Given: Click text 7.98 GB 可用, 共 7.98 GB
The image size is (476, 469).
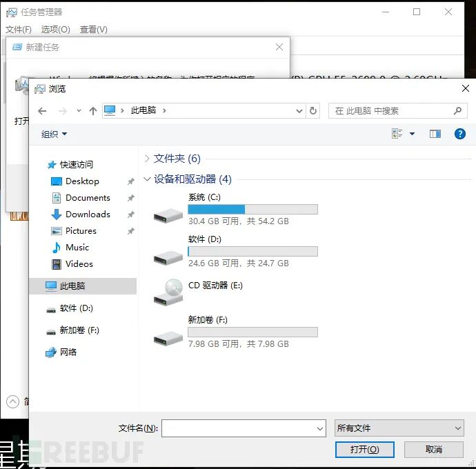Looking at the screenshot, I should [239, 344].
